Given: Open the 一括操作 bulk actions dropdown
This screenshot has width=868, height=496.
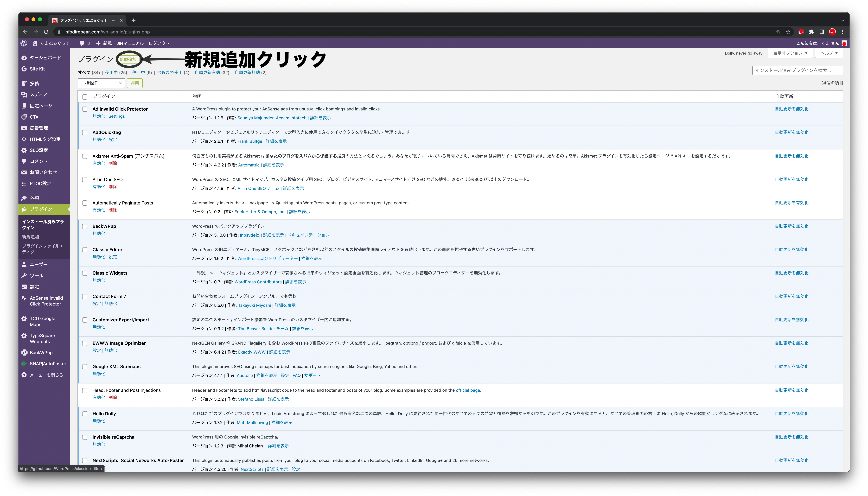Looking at the screenshot, I should 101,83.
